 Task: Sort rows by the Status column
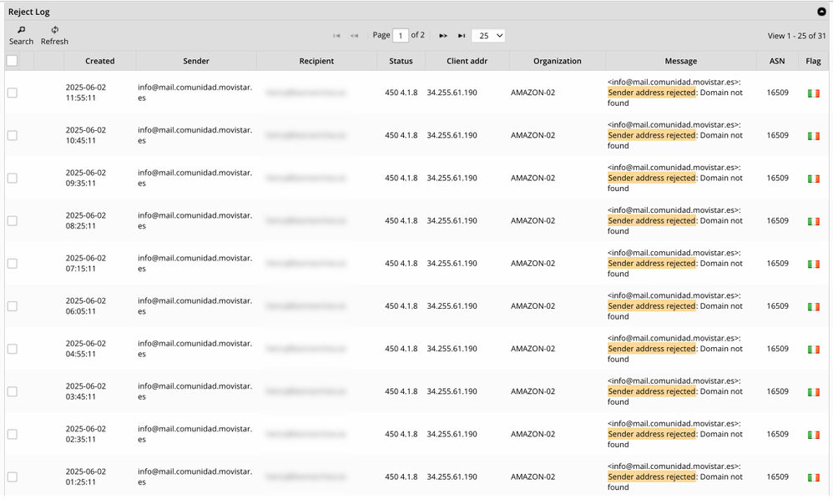click(x=401, y=61)
